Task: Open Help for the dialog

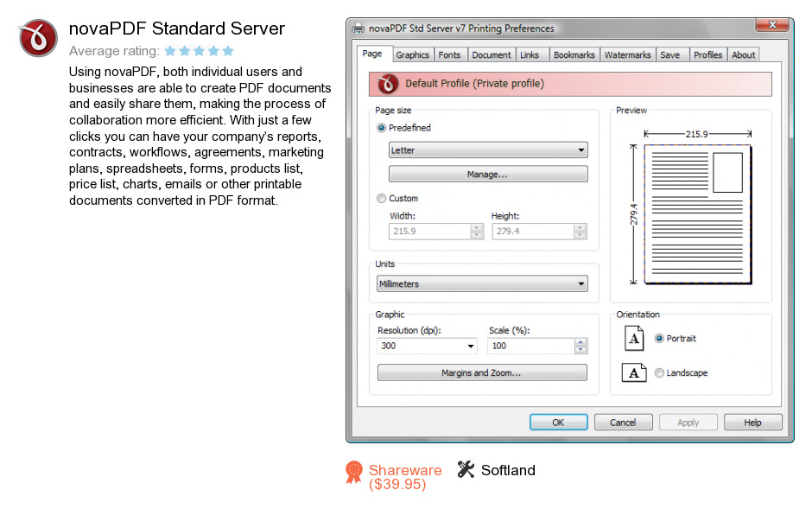Action: pyautogui.click(x=753, y=423)
